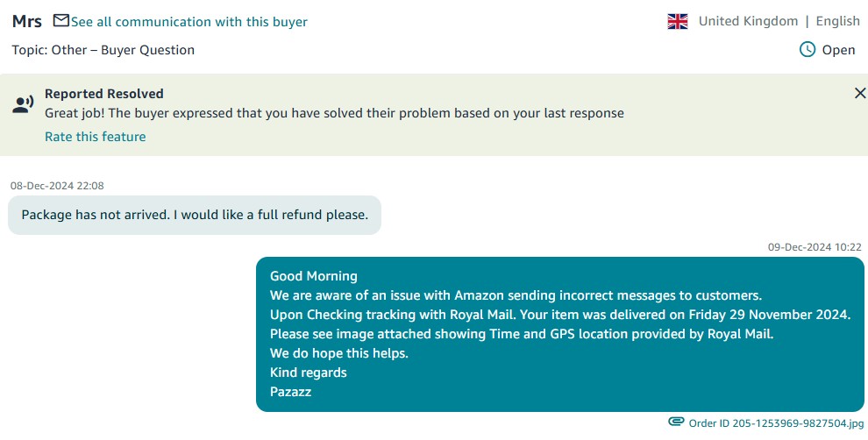868x440 pixels.
Task: Select the seller reply message from Pazazz
Action: [x=559, y=334]
